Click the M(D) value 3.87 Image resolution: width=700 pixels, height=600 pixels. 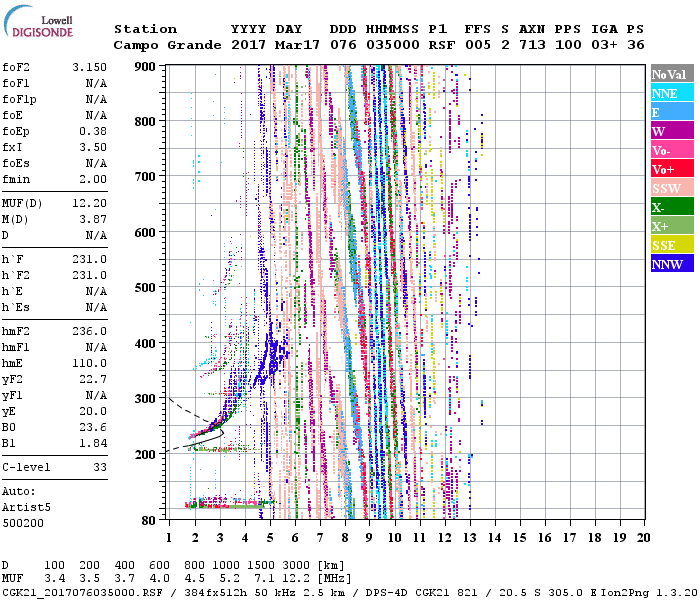click(93, 220)
